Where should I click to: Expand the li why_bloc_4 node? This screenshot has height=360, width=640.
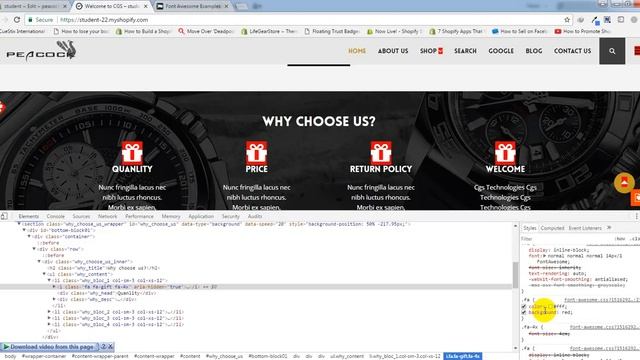click(x=49, y=324)
